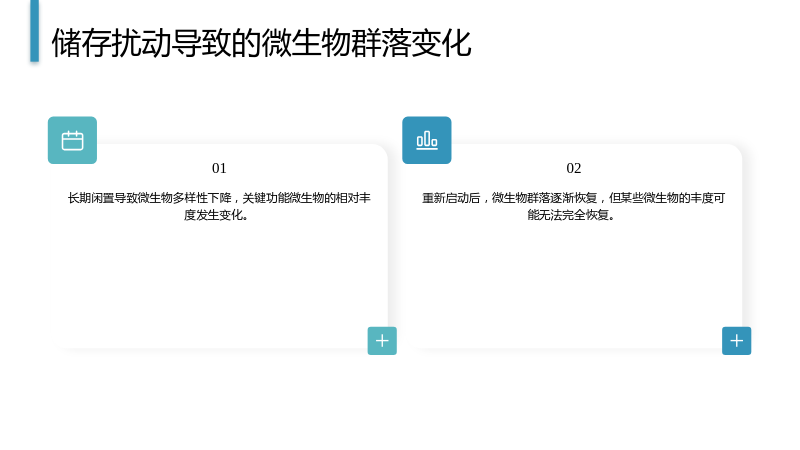This screenshot has width=800, height=450.
Task: Click the text about 长期闲置导致微生物多样性下降
Action: coord(219,206)
